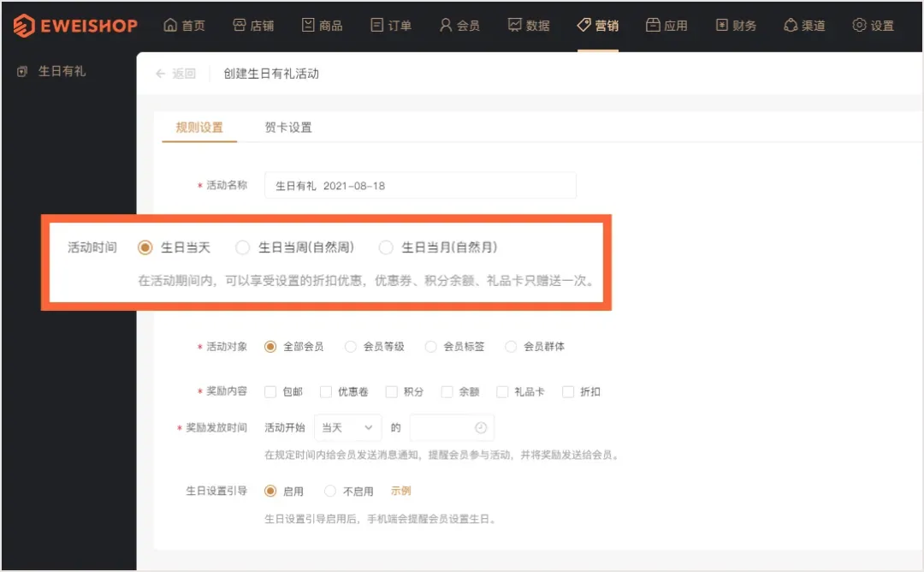The image size is (924, 572).
Task: Click the 数据 data analytics icon
Action: (515, 25)
